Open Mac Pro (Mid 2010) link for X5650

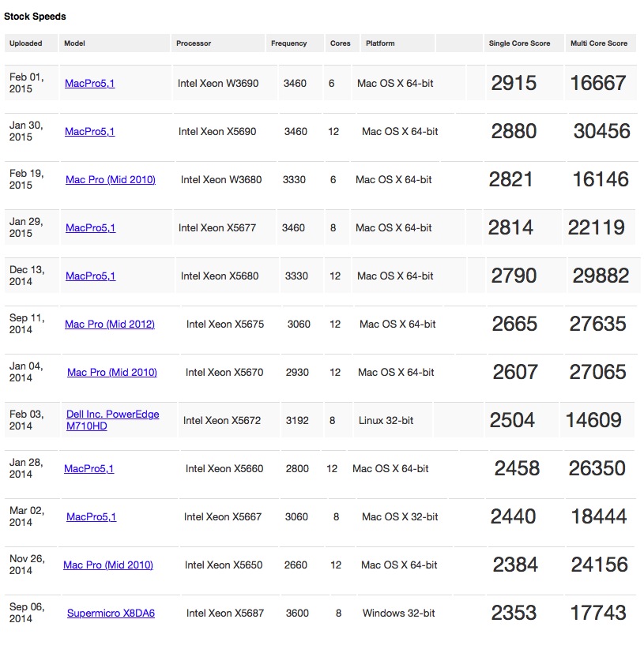pos(108,565)
